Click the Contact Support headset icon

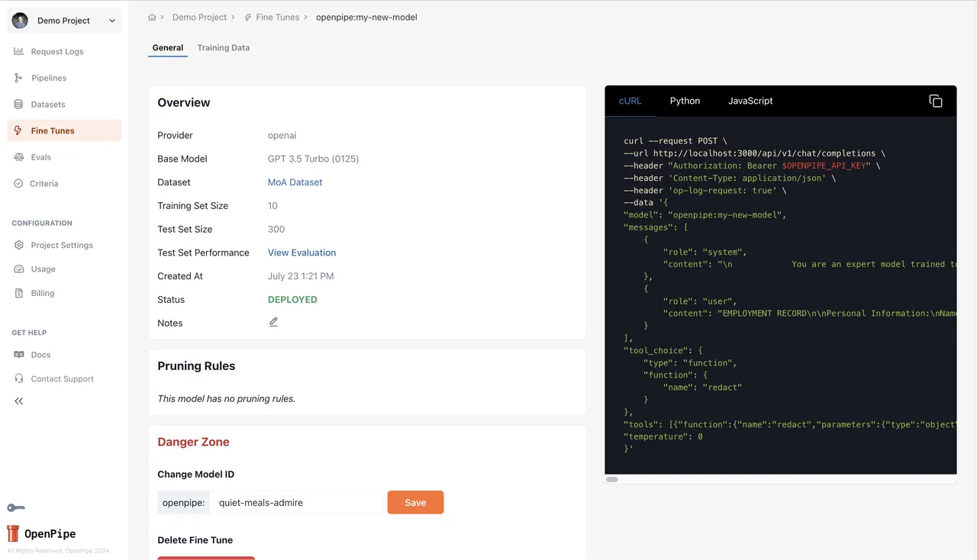(x=19, y=378)
